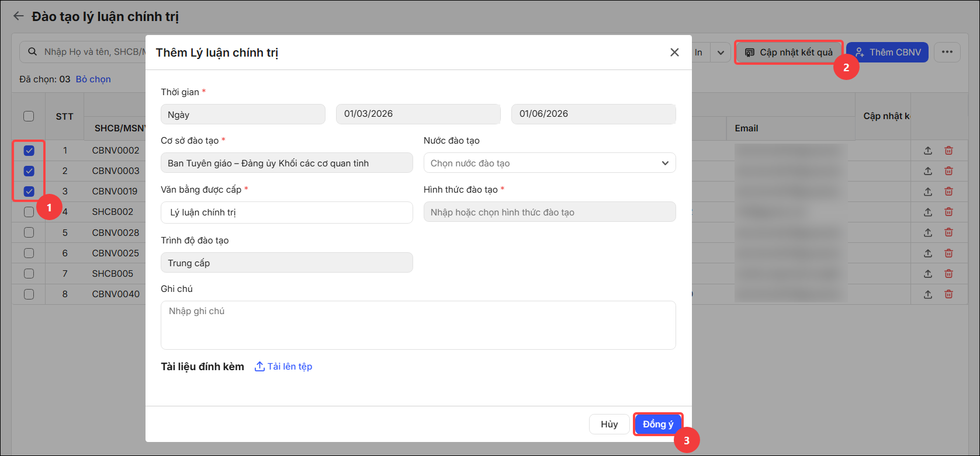Tick the checkbox for row CBNV0040
Viewport: 980px width, 456px height.
pyautogui.click(x=29, y=294)
